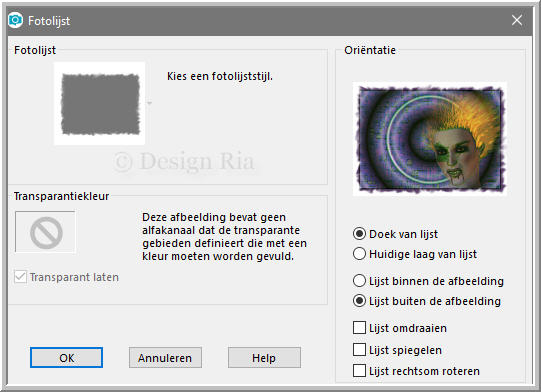Toggle the Transparant laten checkbox
541x392 pixels.
point(20,277)
